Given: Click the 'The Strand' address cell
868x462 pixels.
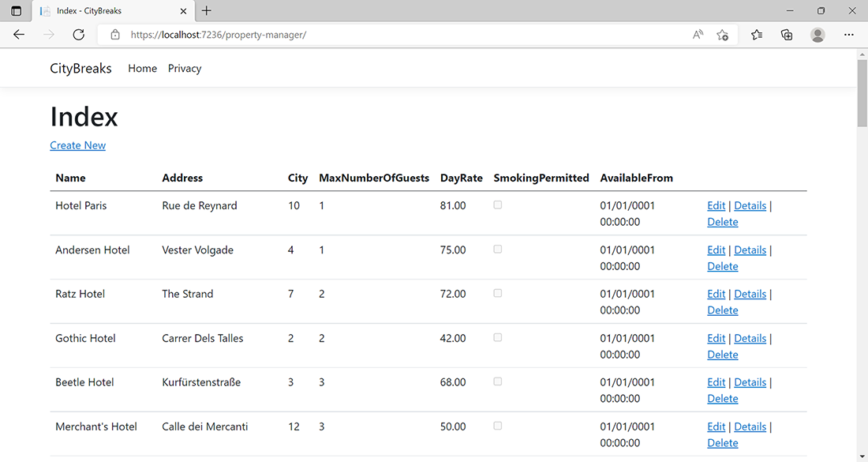Looking at the screenshot, I should 187,294.
